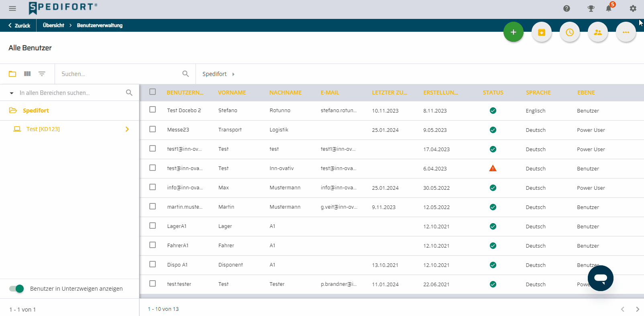Sort by SPRACHE column header
The image size is (644, 316).
click(x=538, y=92)
